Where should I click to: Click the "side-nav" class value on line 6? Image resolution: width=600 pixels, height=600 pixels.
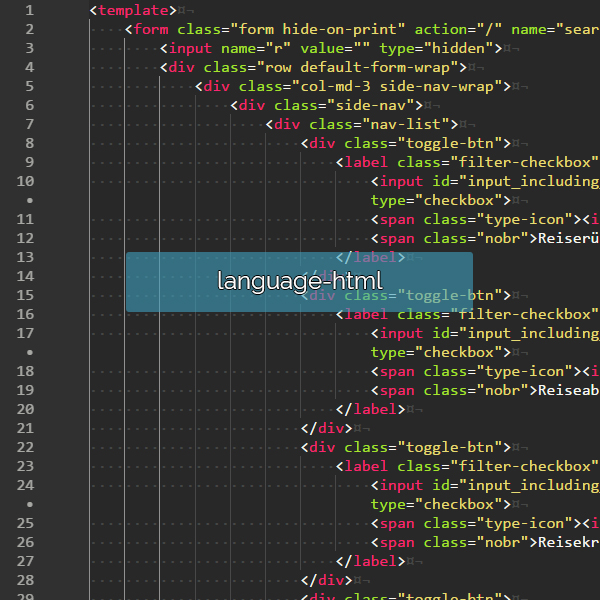coord(370,105)
